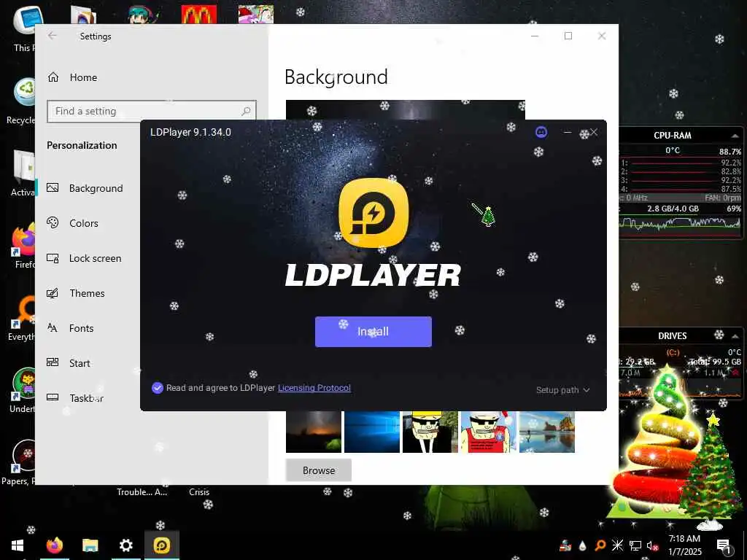The image size is (747, 560).
Task: Click the LDPlayer logo icon
Action: tap(373, 213)
